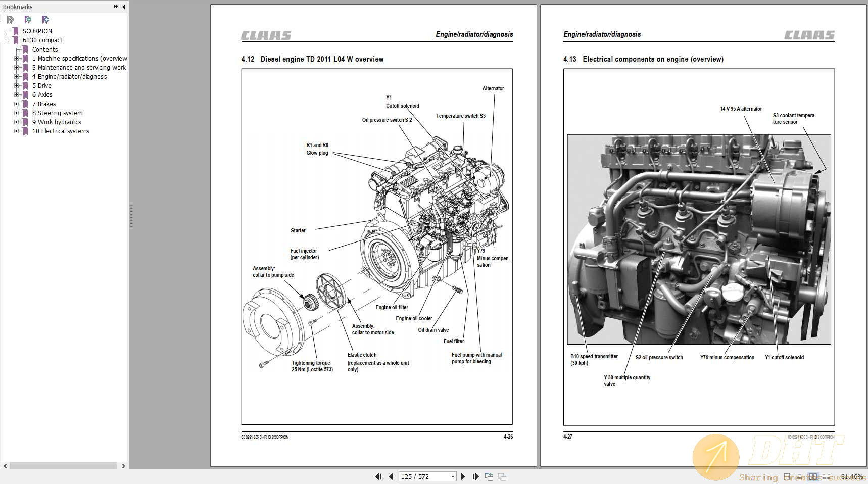
Task: Select the 5 Drive bookmark
Action: click(42, 86)
